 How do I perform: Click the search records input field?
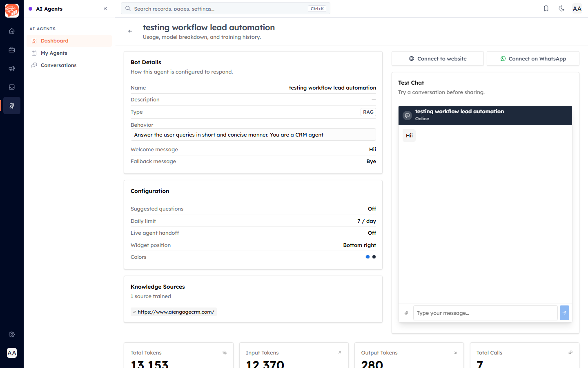[225, 9]
